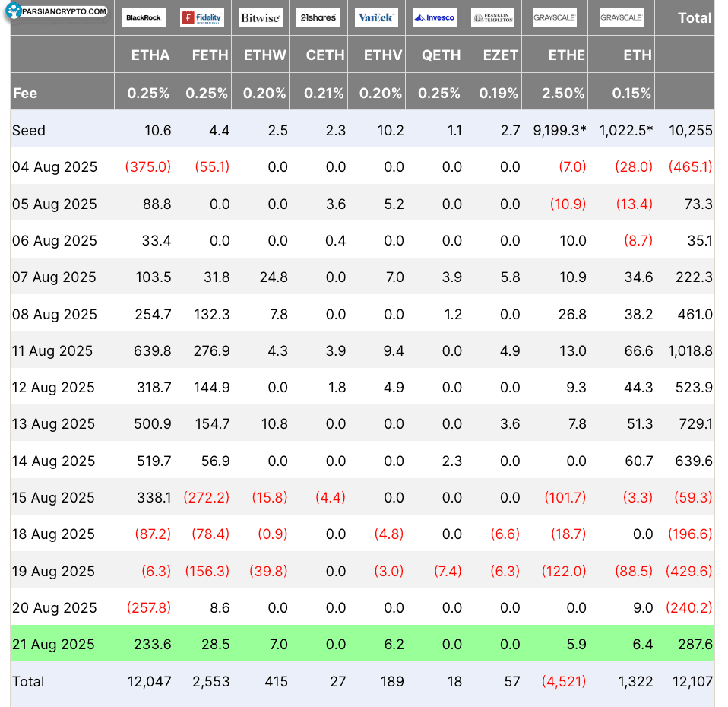Viewport: 728px width, 707px height.
Task: Click the (196.6) total value
Action: pyautogui.click(x=691, y=534)
